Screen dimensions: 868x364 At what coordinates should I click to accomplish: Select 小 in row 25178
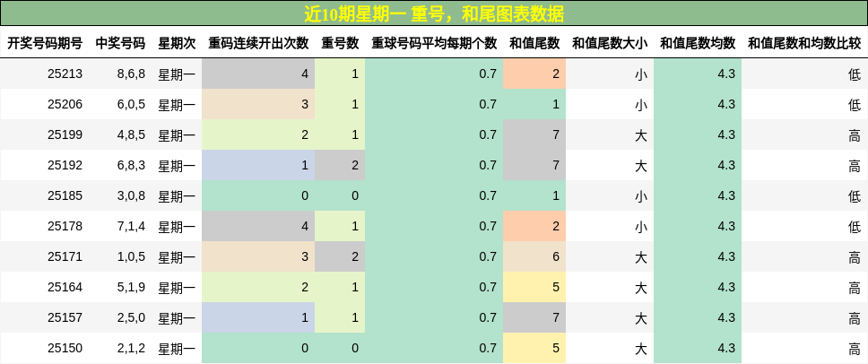[x=641, y=226]
